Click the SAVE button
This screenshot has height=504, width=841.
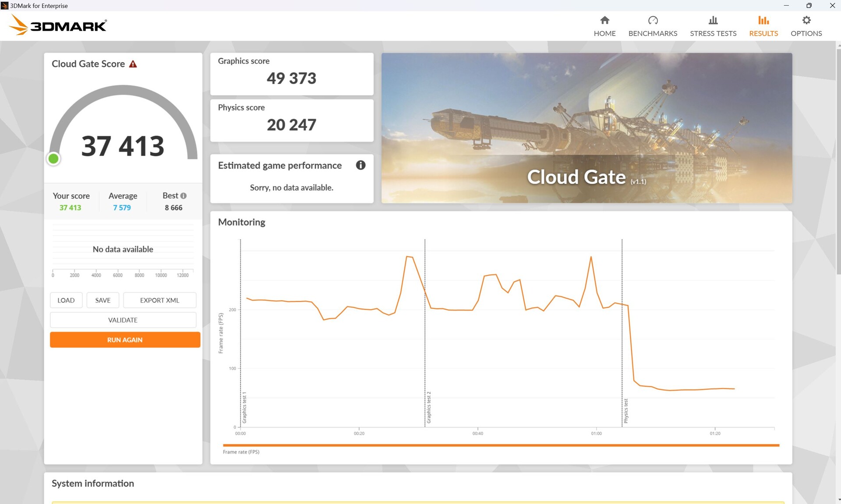point(103,300)
